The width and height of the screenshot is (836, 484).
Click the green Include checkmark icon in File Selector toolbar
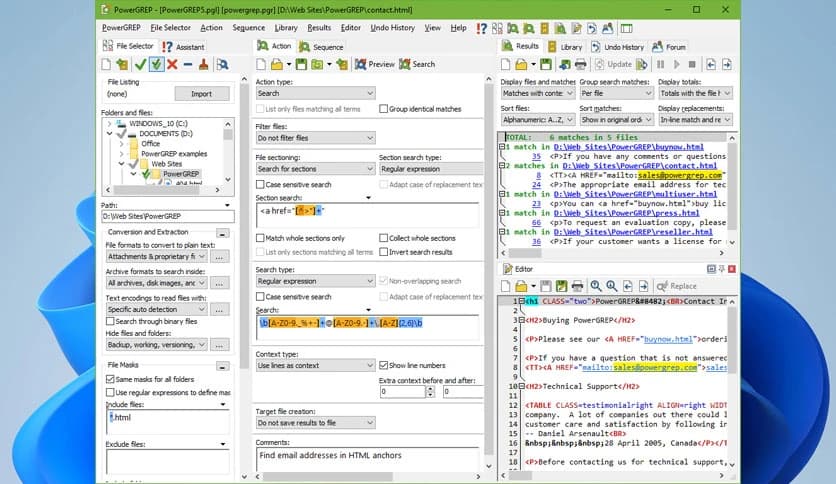click(x=140, y=64)
